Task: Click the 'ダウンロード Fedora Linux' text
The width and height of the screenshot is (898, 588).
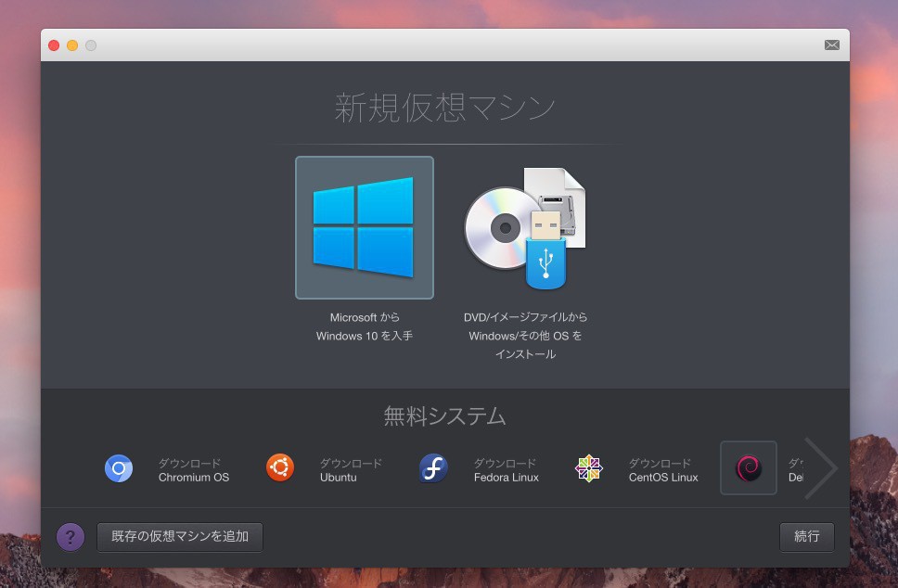Action: click(x=507, y=470)
